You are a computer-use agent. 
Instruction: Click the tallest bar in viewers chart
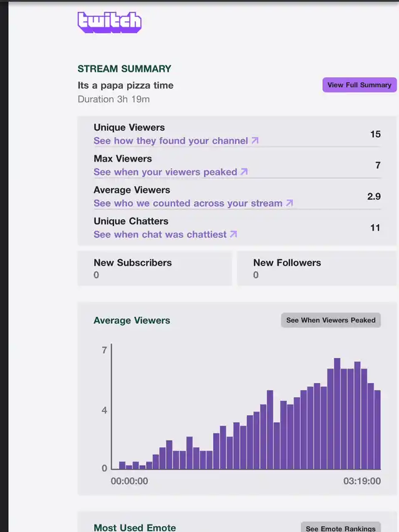coord(337,414)
